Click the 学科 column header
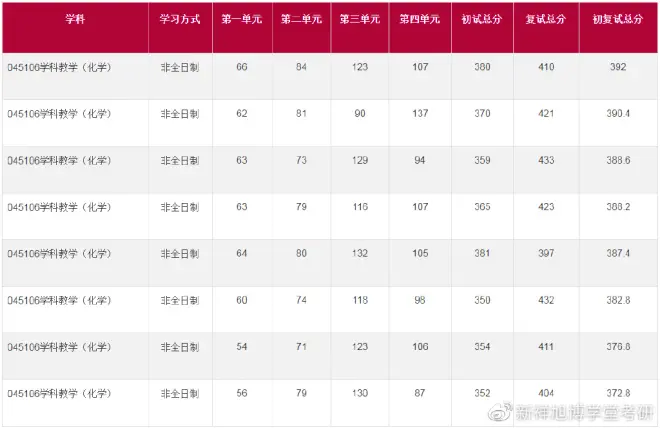 [x=74, y=20]
